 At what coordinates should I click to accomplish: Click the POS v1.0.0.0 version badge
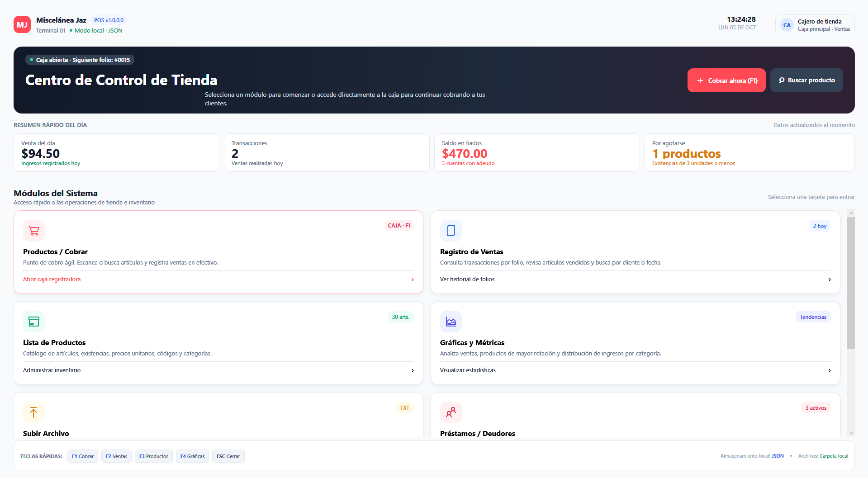coord(109,20)
